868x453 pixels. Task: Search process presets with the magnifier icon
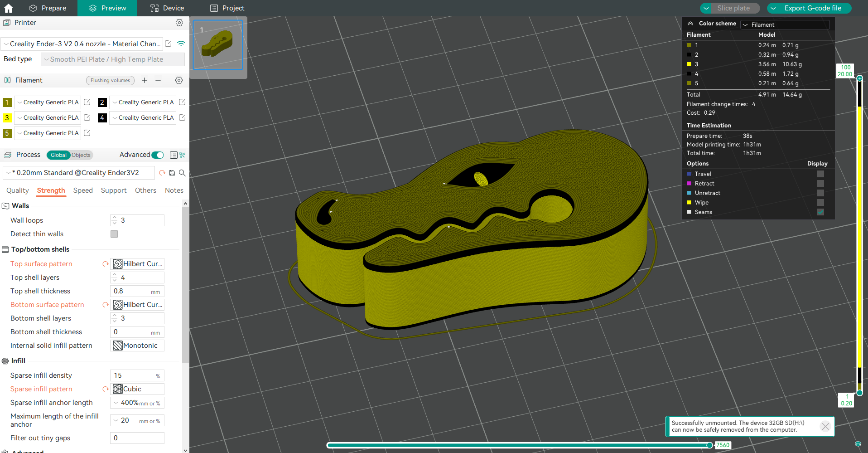click(x=182, y=173)
